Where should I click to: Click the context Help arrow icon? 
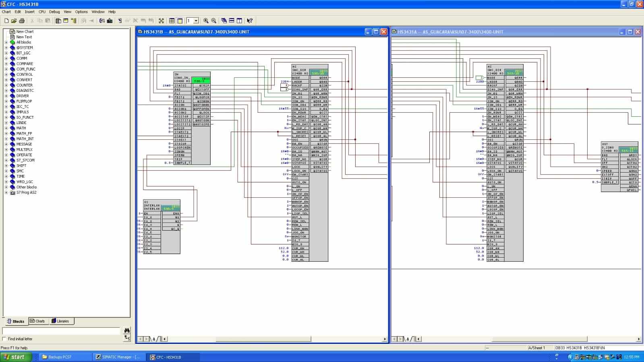click(250, 21)
